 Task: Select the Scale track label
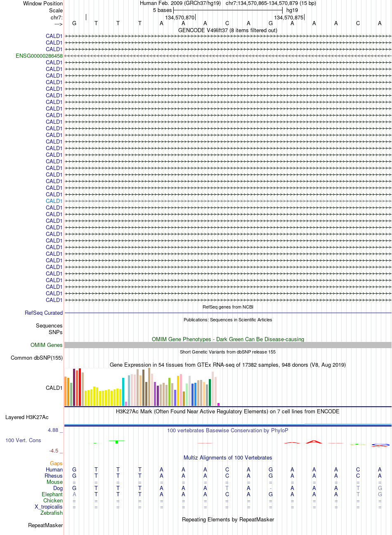(56, 10)
